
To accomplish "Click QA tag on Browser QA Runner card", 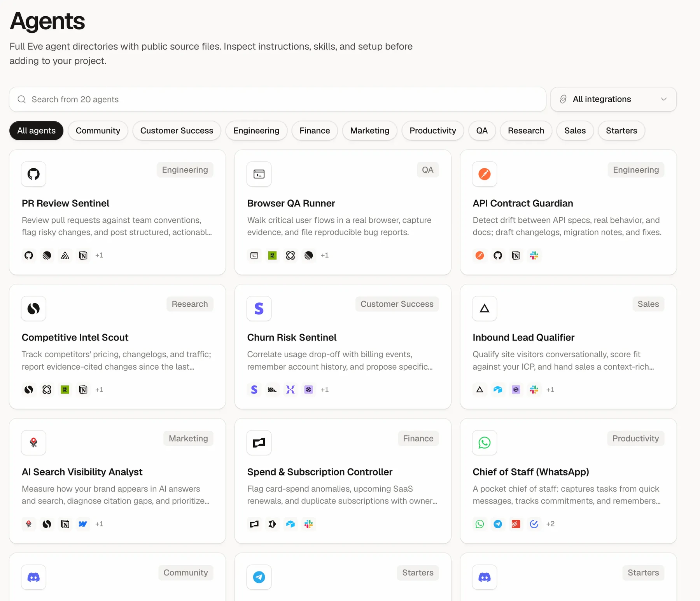I will click(428, 170).
